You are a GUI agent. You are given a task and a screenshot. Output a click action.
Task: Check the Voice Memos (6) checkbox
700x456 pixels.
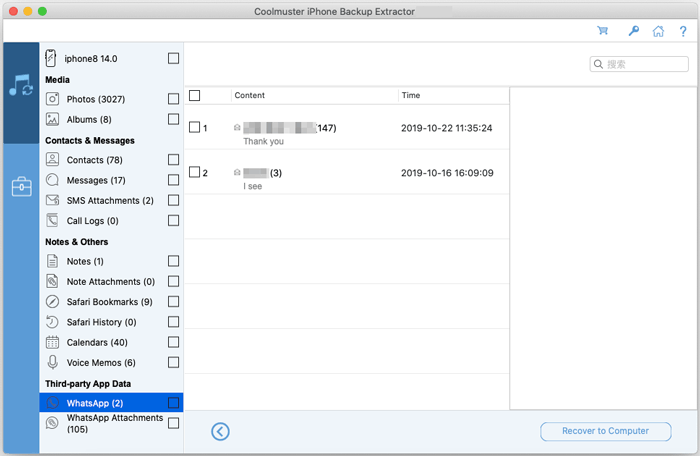174,362
